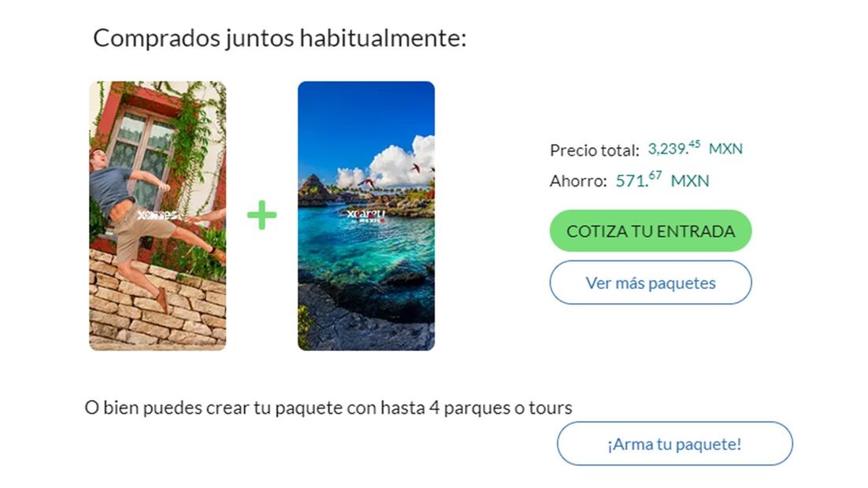Viewport: 868px width, 488px height.
Task: Open the Ver más paquetes link
Action: [x=651, y=283]
